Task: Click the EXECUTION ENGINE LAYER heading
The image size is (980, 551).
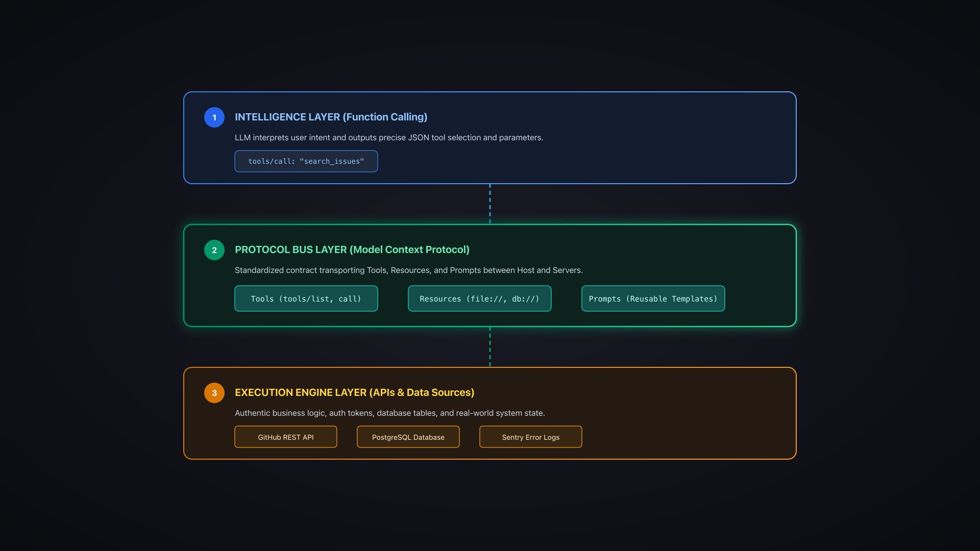Action: coord(354,392)
